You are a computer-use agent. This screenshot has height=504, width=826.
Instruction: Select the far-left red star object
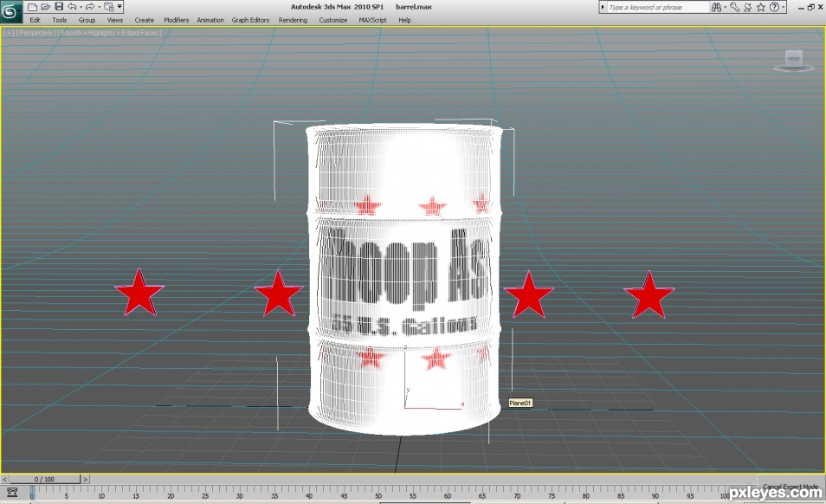[139, 293]
